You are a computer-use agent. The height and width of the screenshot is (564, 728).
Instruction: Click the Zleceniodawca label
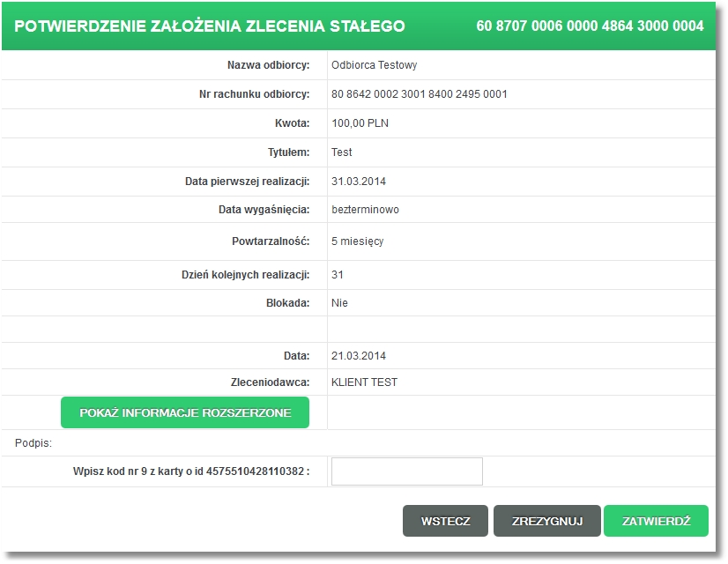(x=270, y=382)
